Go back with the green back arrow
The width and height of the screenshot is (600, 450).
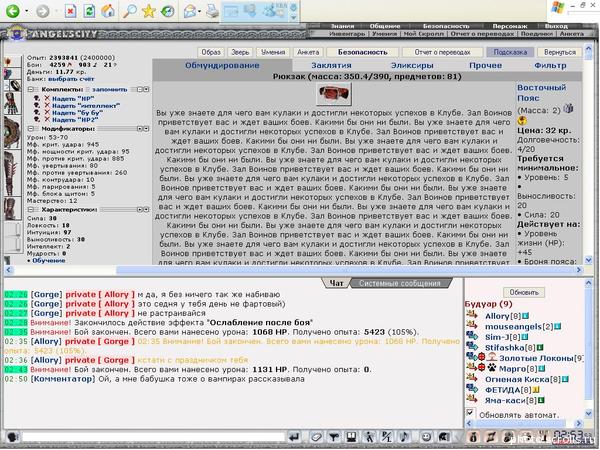[13, 11]
